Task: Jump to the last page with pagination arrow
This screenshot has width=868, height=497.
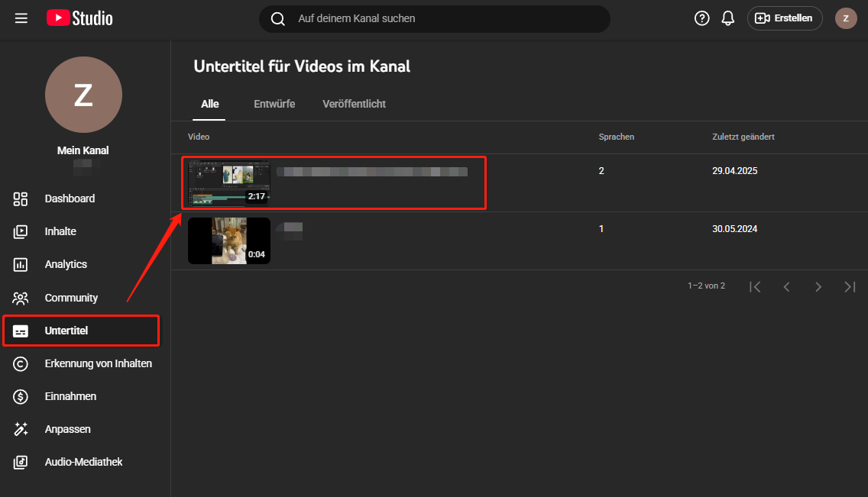Action: point(850,286)
